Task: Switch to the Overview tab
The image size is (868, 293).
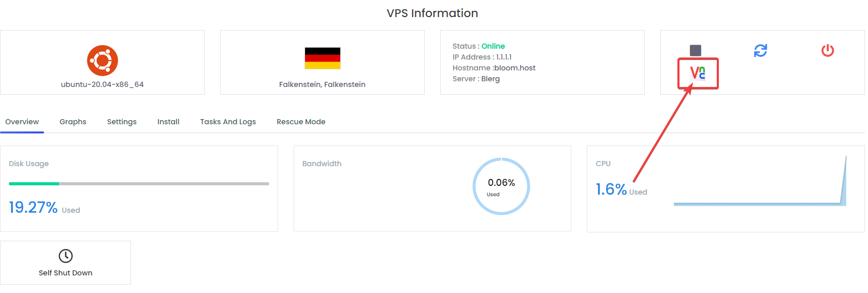Action: [x=22, y=122]
